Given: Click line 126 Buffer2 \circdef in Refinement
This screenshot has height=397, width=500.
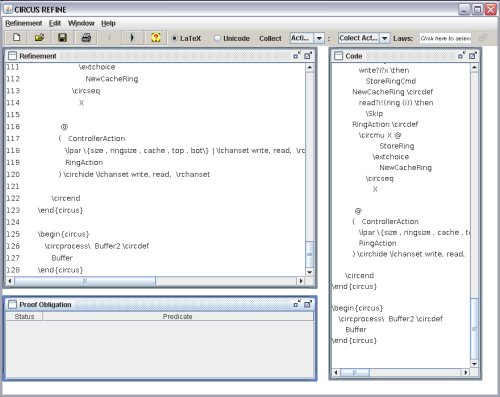Looking at the screenshot, I should (x=122, y=246).
